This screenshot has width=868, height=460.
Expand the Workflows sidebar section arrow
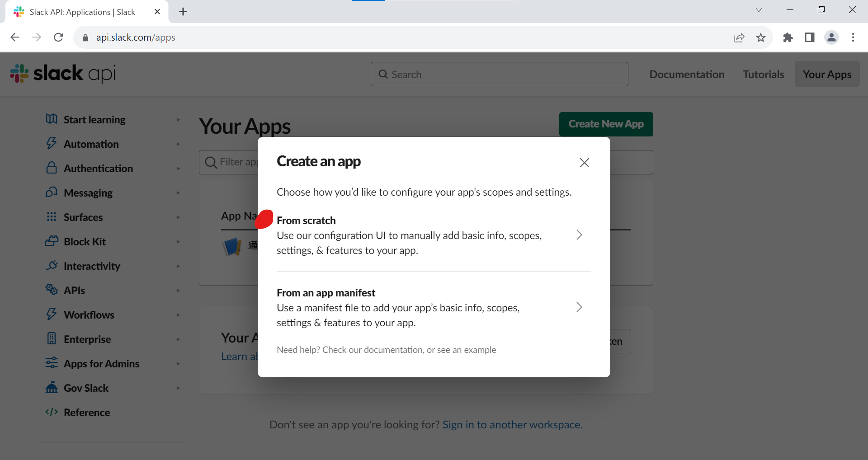click(178, 315)
